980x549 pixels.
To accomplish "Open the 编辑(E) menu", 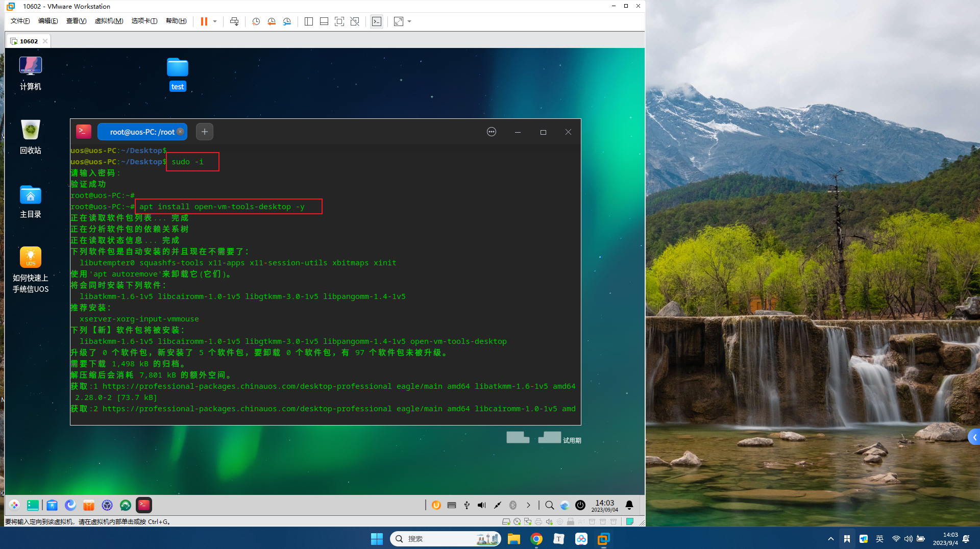I will click(48, 21).
